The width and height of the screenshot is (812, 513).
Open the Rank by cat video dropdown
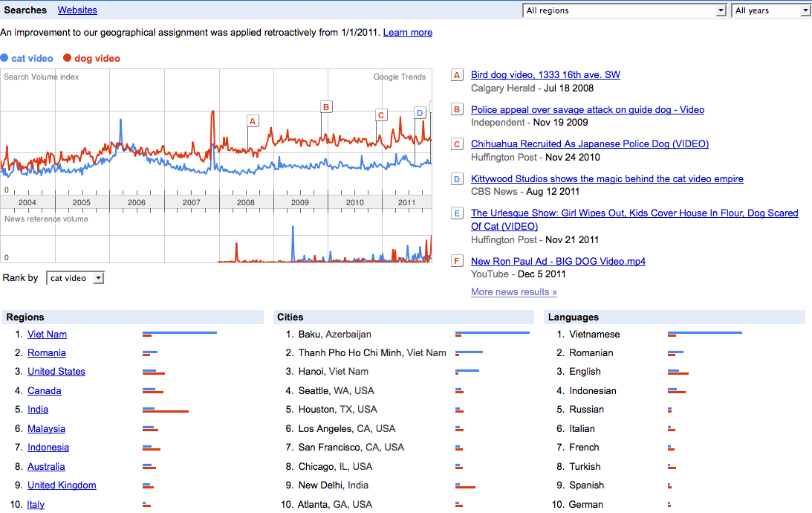75,278
